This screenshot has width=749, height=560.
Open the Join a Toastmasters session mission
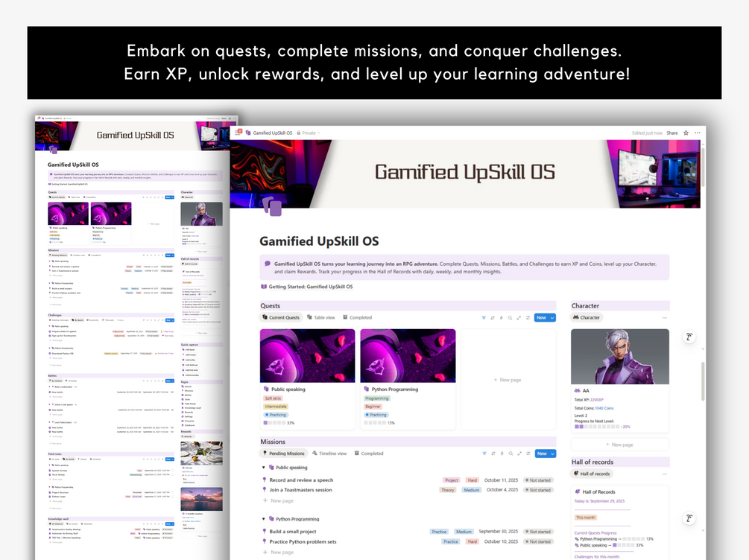coord(300,490)
